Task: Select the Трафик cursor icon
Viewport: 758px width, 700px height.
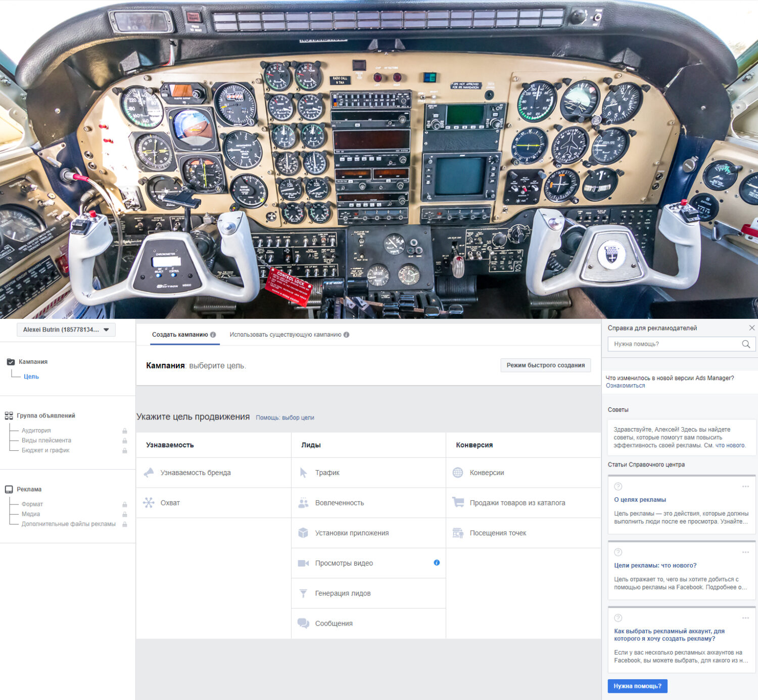Action: click(x=303, y=473)
